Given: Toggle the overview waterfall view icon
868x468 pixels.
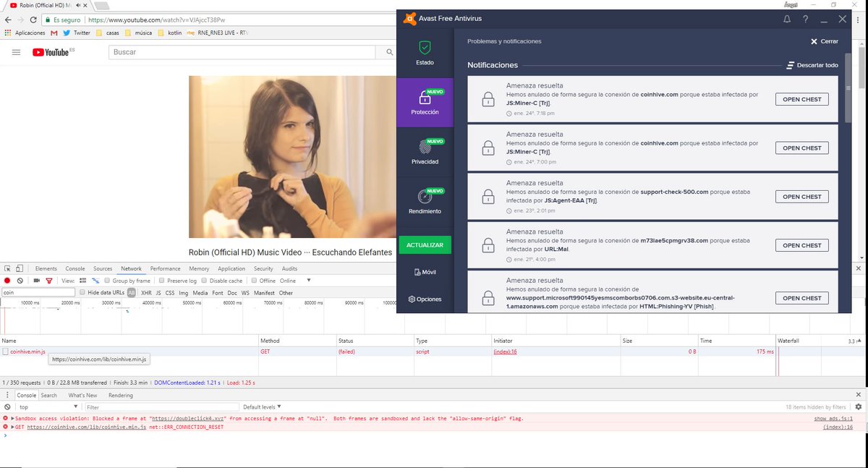Looking at the screenshot, I should point(95,281).
